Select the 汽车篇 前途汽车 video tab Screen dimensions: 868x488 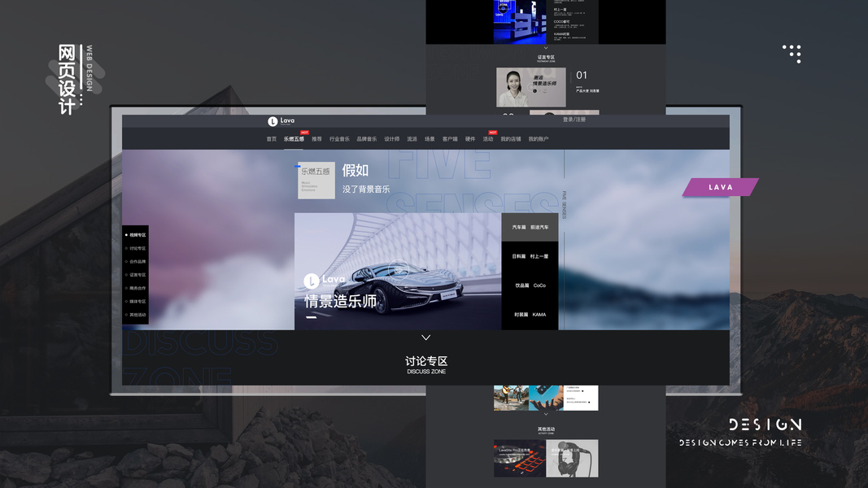[530, 228]
